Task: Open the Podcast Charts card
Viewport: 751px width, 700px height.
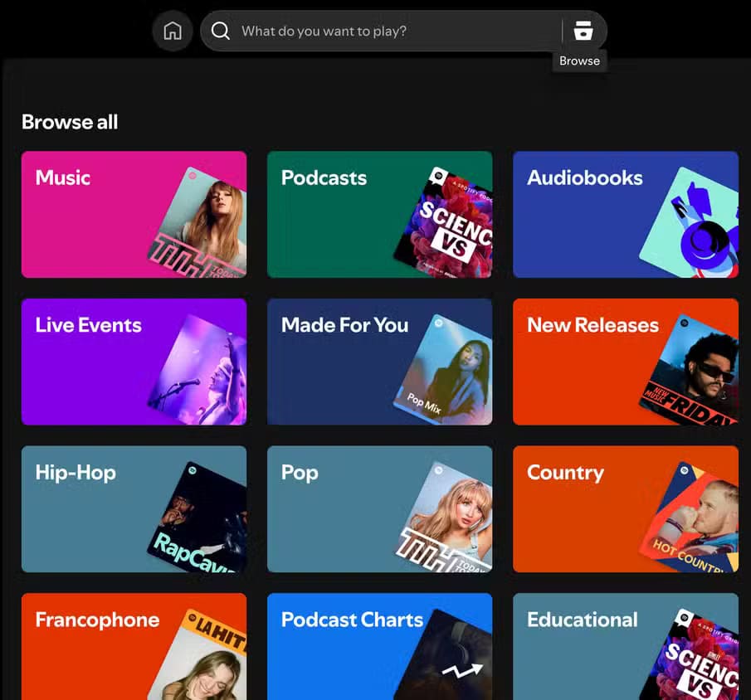Action: tap(380, 647)
